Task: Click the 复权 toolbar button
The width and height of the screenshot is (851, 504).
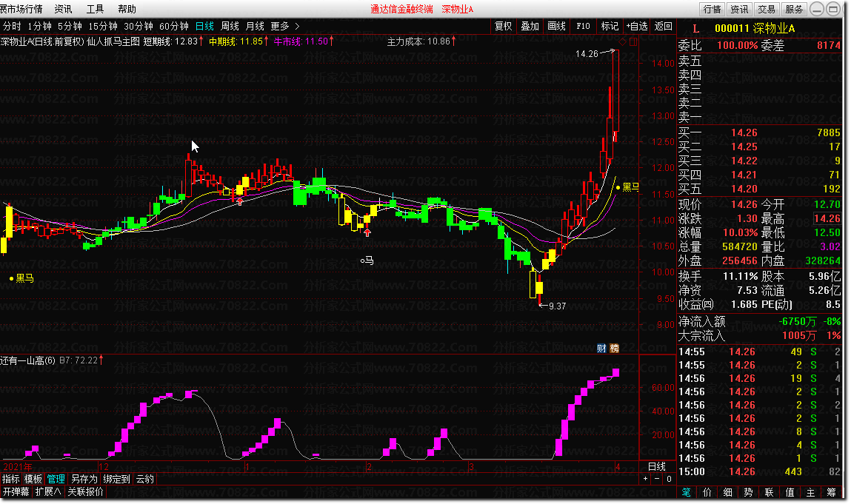Action: 503,26
